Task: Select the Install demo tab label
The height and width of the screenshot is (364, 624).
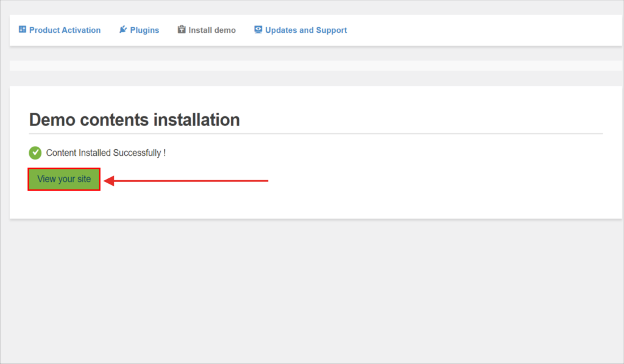Action: coord(212,30)
